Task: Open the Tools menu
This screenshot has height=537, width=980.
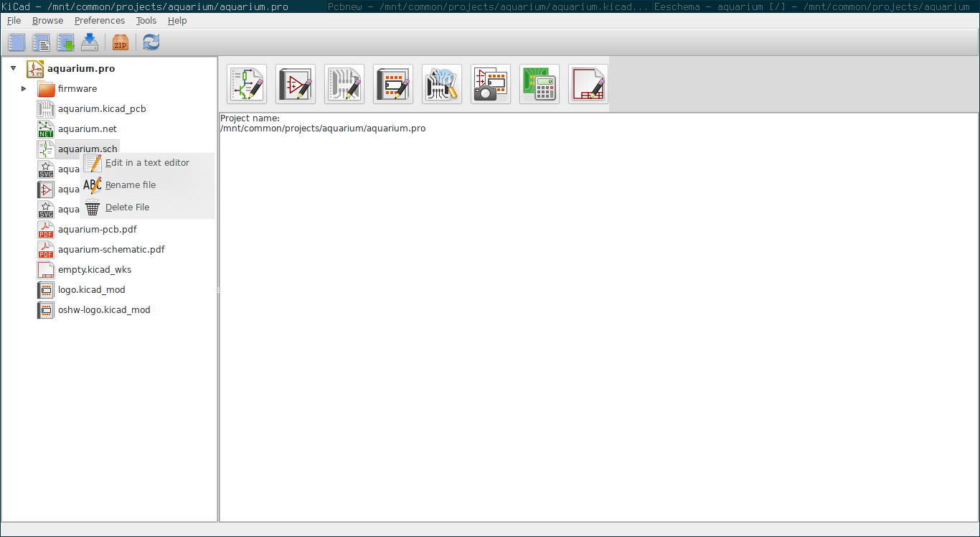Action: (x=146, y=20)
